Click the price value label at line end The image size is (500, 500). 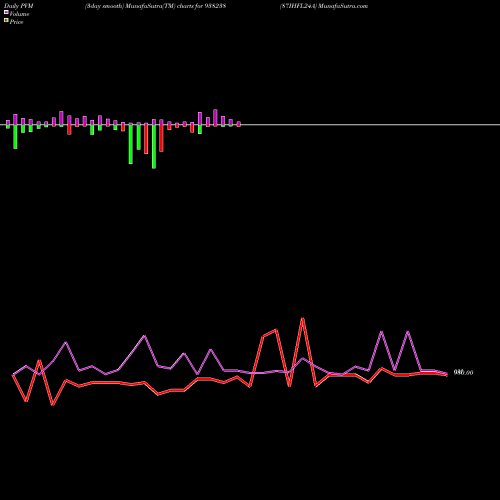pos(463,373)
